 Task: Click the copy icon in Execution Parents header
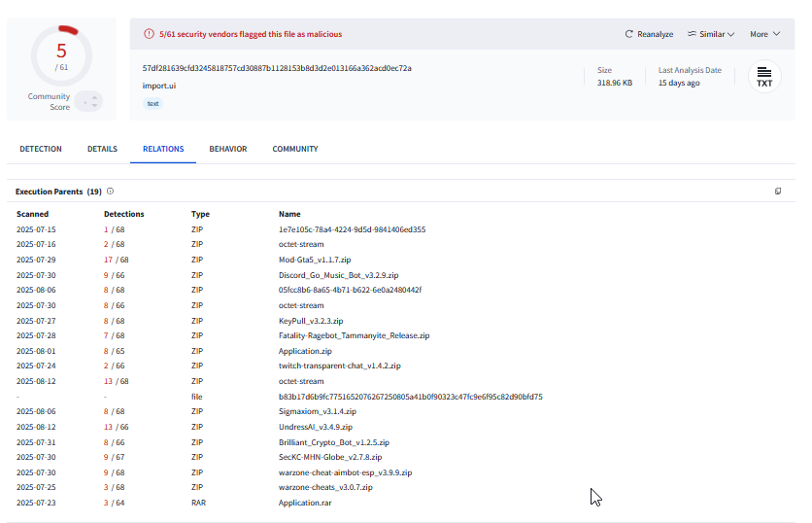point(778,192)
